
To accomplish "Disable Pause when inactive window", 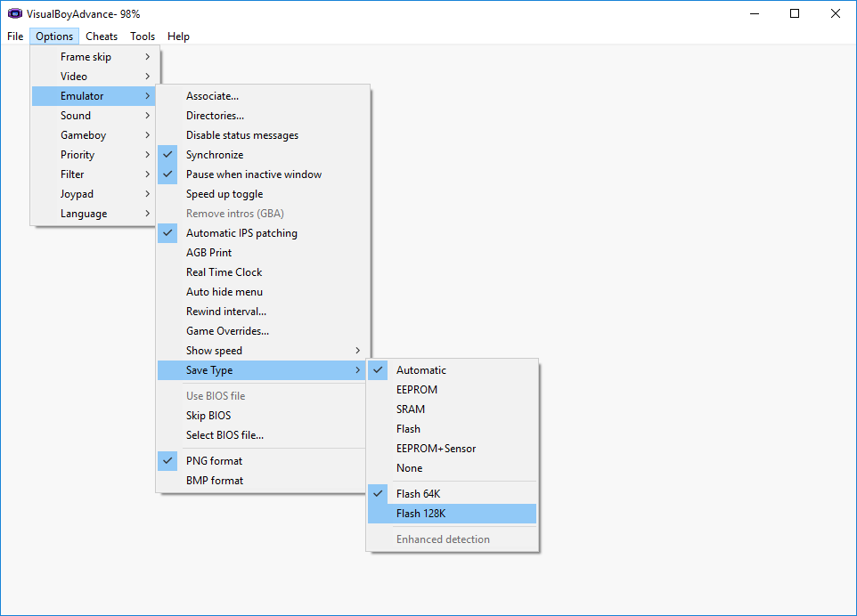I will click(x=261, y=174).
